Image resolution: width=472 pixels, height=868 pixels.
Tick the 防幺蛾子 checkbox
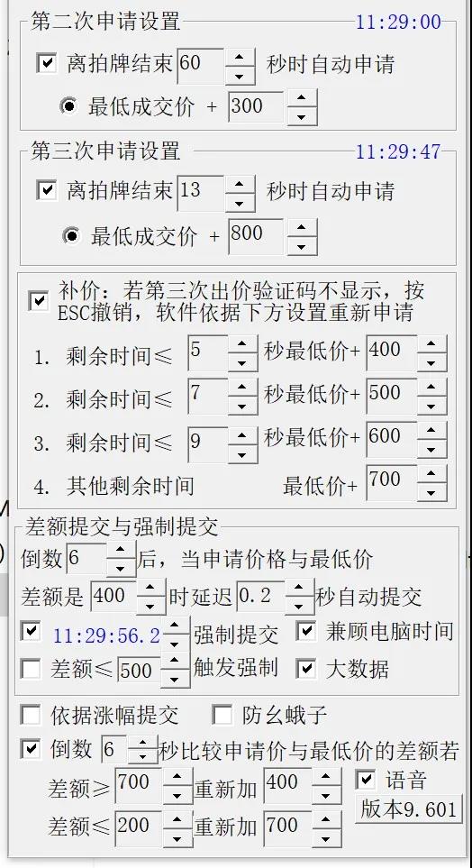coord(222,715)
